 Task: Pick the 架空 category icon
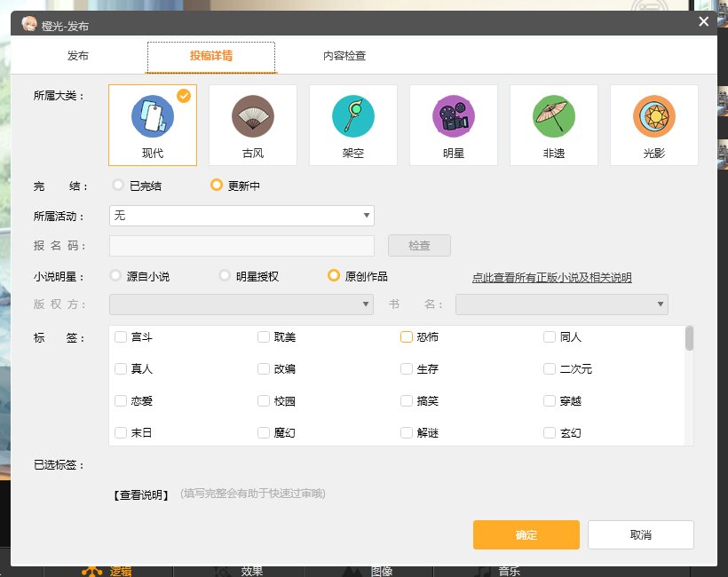(x=353, y=116)
